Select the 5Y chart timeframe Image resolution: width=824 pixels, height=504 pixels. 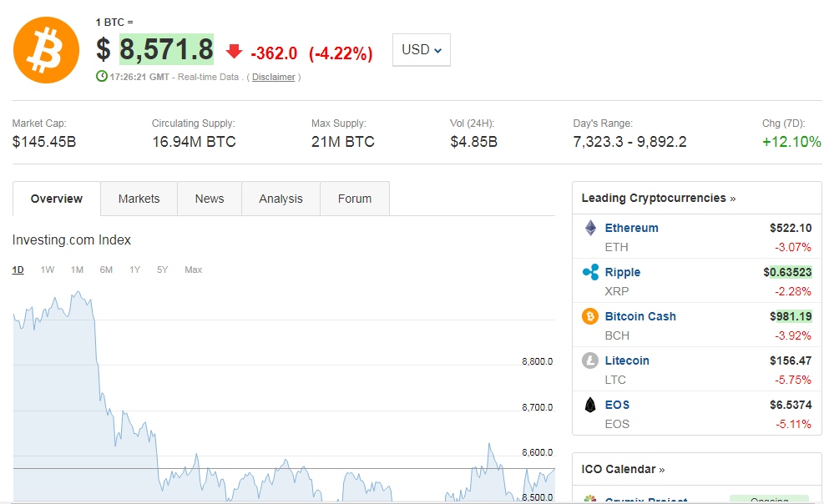pos(162,270)
